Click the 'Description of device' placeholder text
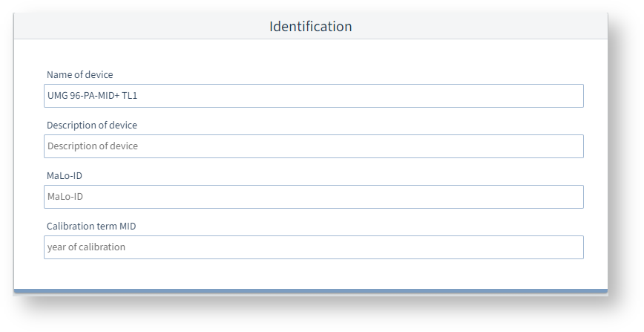This screenshot has width=644, height=332. tap(92, 146)
